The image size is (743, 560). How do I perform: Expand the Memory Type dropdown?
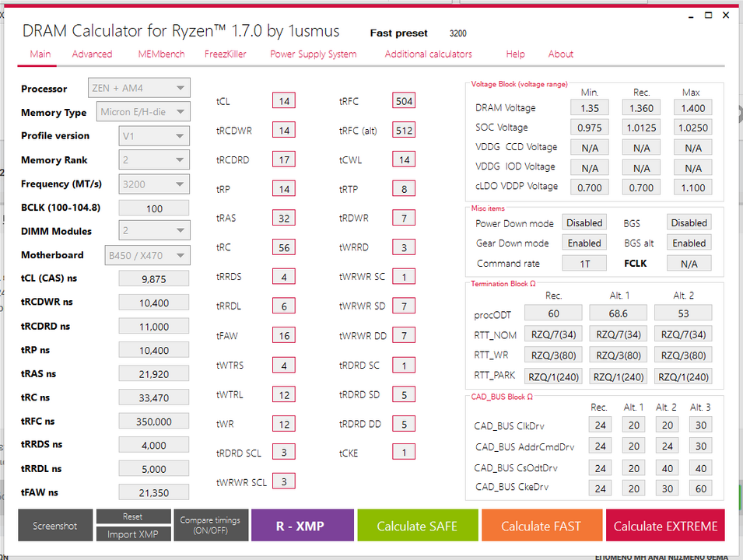tap(144, 112)
